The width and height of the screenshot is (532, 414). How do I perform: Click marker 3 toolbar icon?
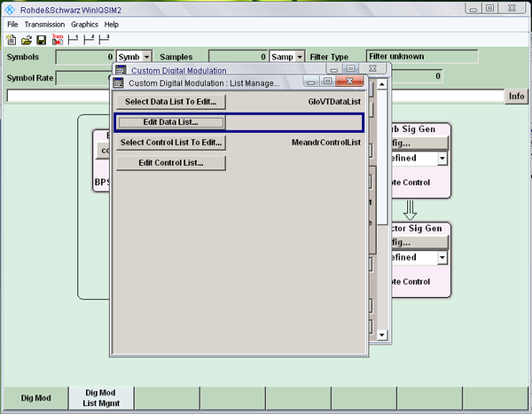click(x=106, y=40)
